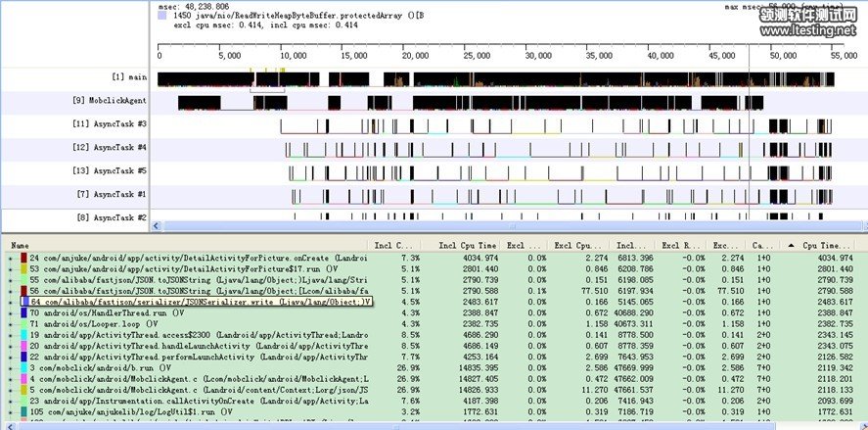Click the color box of row 22 performLaunchActivity
This screenshot has height=430, width=868.
click(23, 357)
